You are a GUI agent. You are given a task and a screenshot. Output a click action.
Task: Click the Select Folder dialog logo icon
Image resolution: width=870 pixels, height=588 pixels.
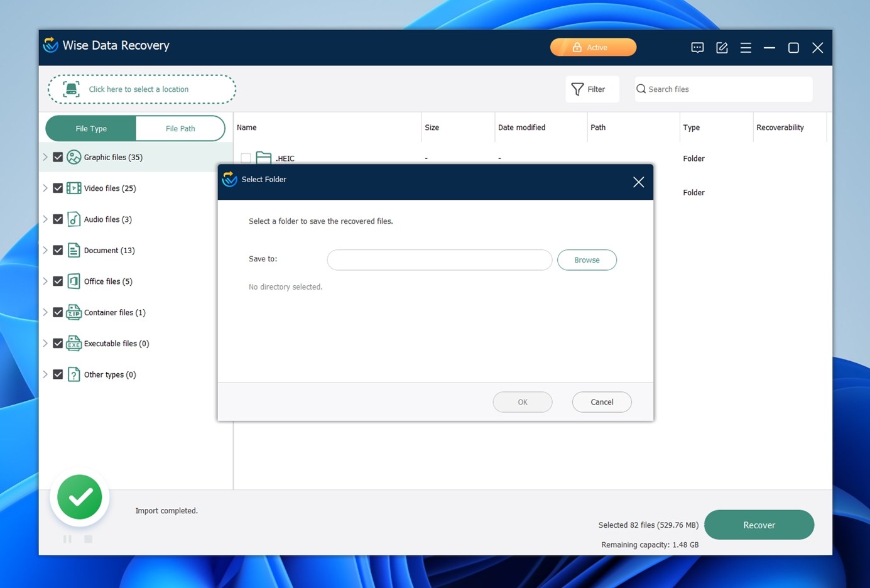pyautogui.click(x=230, y=179)
